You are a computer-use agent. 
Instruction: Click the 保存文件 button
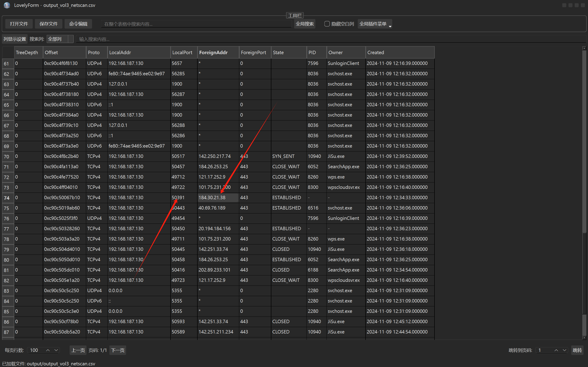pyautogui.click(x=48, y=24)
